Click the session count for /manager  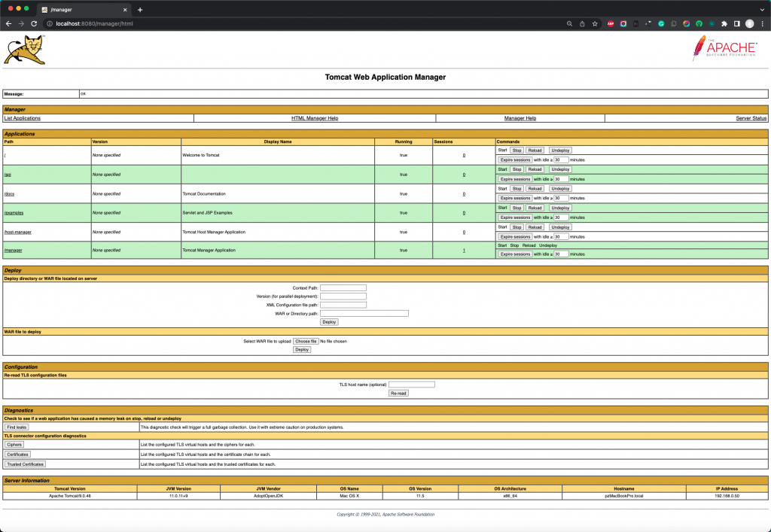(x=464, y=251)
